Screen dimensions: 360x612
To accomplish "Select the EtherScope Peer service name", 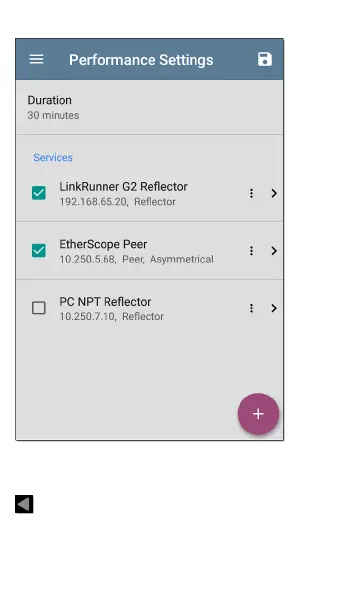I will 103,244.
